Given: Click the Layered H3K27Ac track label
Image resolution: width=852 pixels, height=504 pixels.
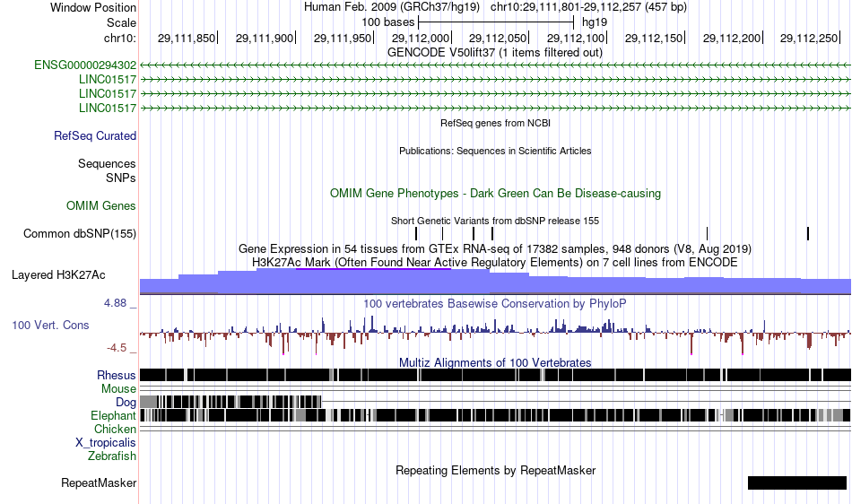Looking at the screenshot, I should tap(58, 274).
